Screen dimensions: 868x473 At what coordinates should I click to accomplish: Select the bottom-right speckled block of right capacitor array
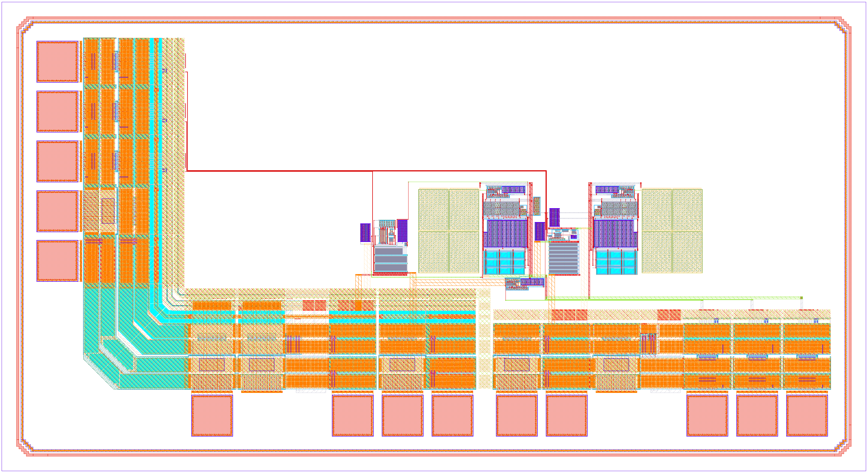pos(687,252)
